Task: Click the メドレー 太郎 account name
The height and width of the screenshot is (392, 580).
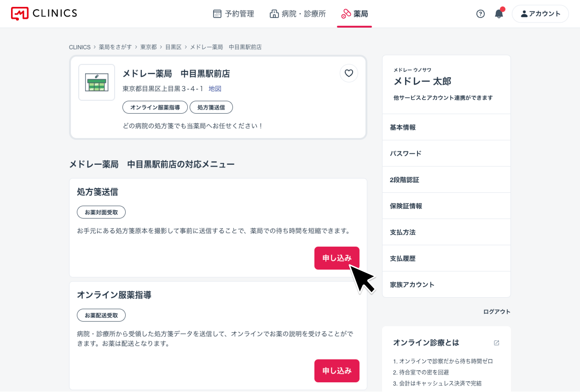Action: tap(422, 81)
